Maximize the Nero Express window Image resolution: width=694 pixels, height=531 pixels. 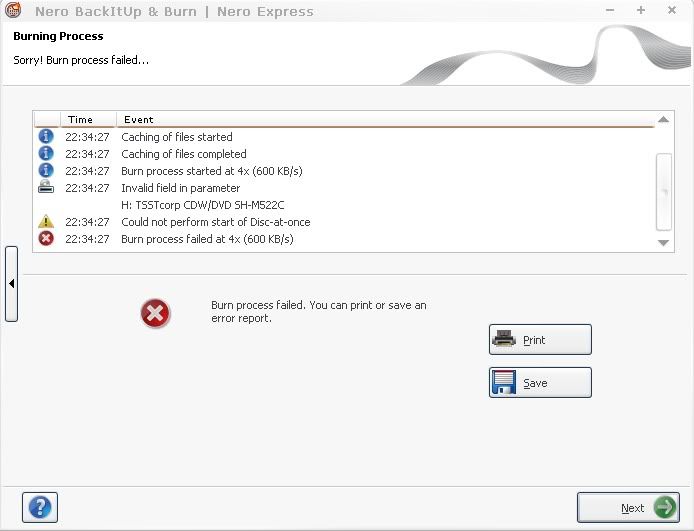point(640,10)
